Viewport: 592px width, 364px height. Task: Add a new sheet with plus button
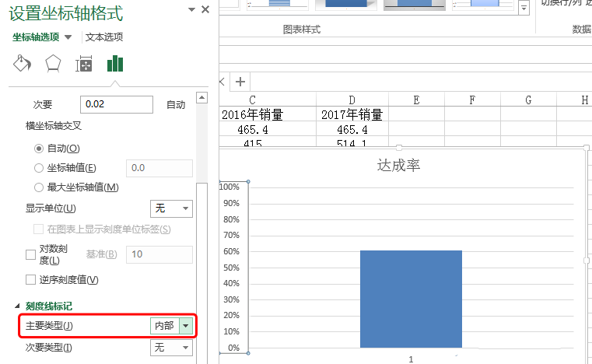pos(240,82)
